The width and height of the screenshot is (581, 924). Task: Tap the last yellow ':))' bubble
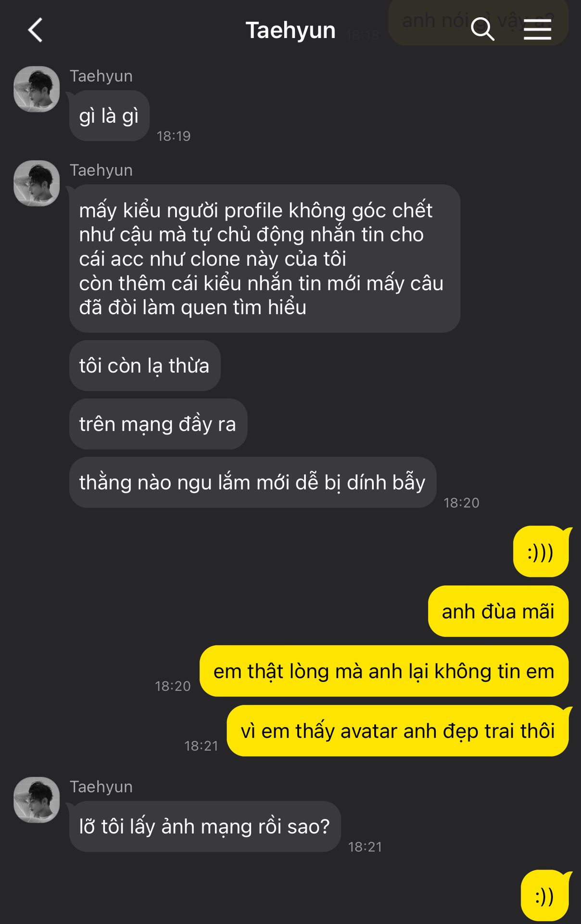pyautogui.click(x=545, y=896)
